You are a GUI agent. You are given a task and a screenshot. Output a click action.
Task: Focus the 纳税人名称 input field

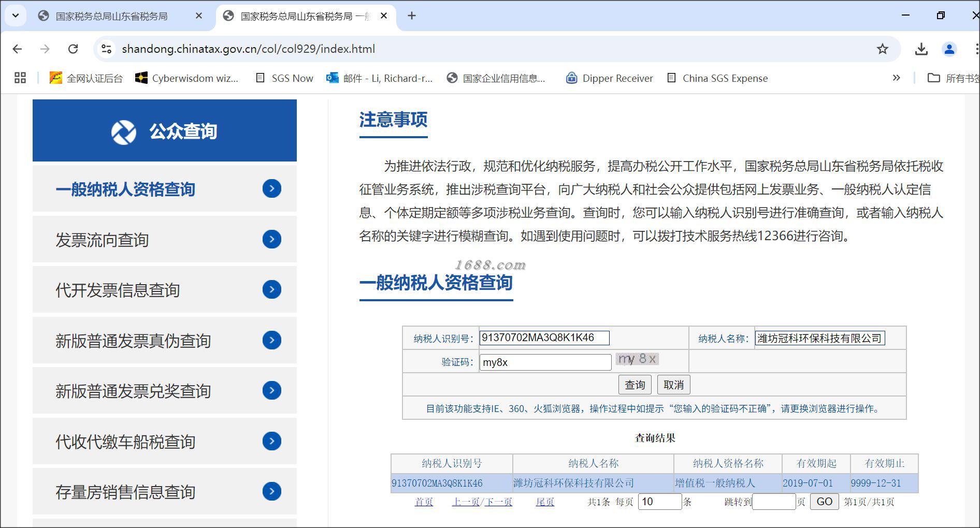pyautogui.click(x=820, y=338)
